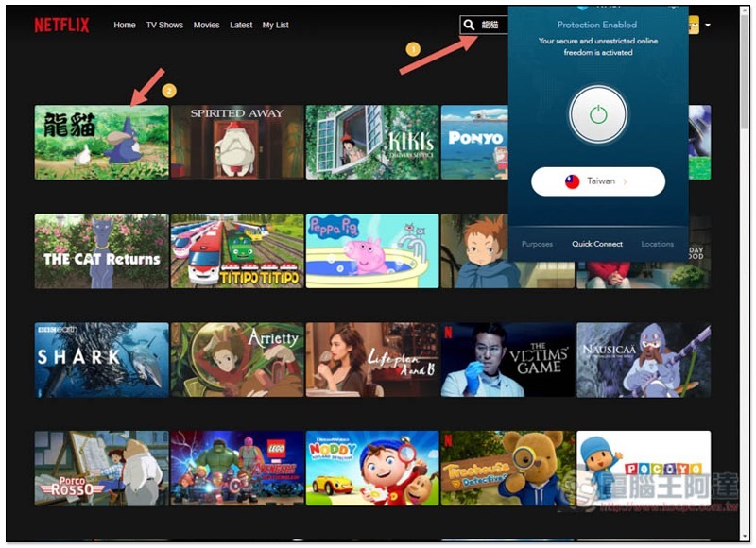Open the Treehouse Detectives thumbnail

click(507, 468)
